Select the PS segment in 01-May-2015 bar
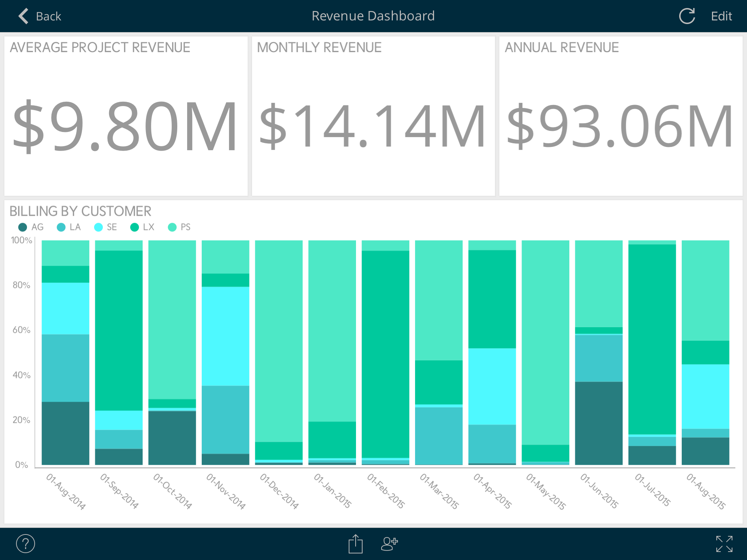Viewport: 747px width, 560px height. coord(545,342)
